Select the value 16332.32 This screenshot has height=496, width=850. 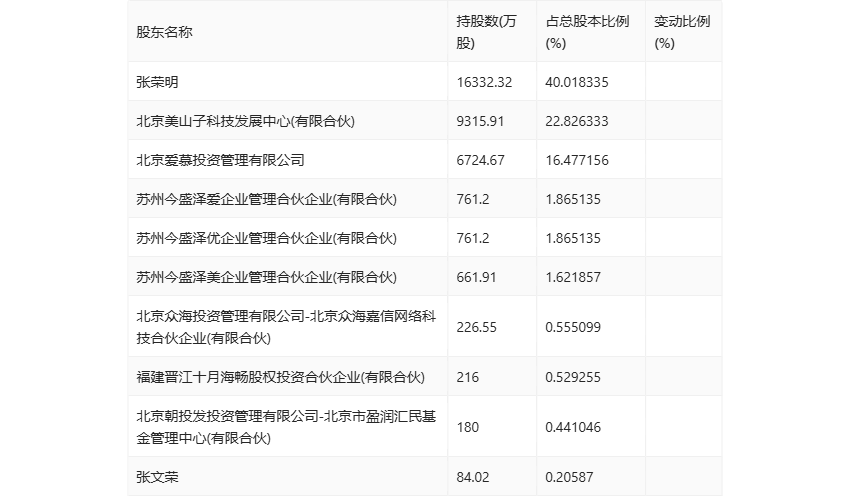click(484, 82)
